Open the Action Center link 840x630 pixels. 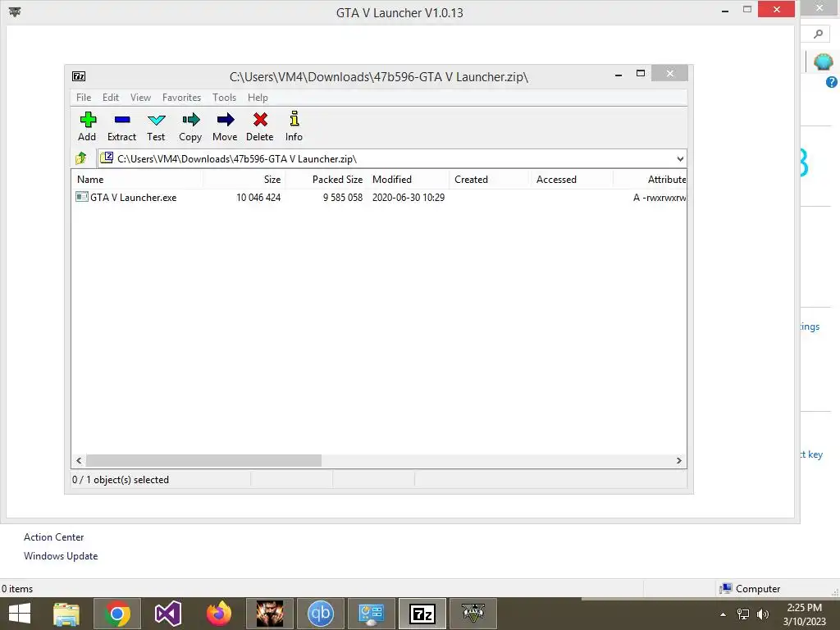[53, 537]
